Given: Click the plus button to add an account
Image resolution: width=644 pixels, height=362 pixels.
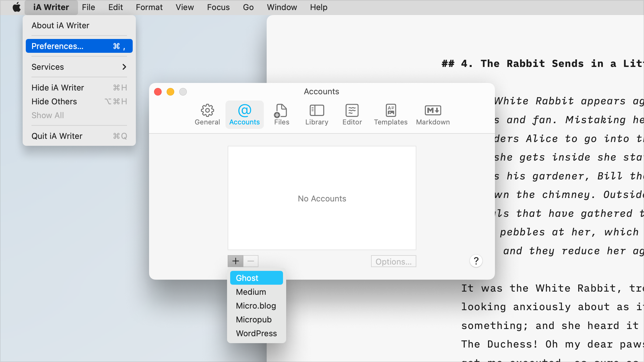Looking at the screenshot, I should [236, 261].
